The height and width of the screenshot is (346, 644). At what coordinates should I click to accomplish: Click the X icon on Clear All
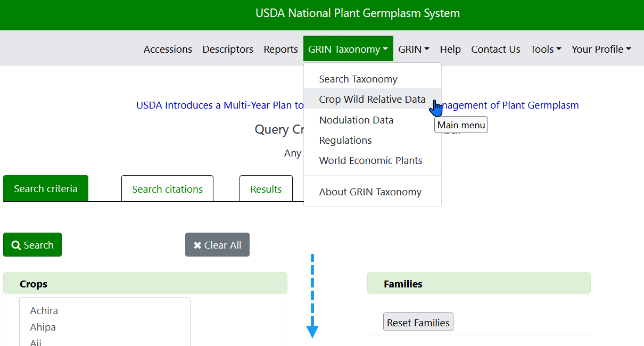197,245
